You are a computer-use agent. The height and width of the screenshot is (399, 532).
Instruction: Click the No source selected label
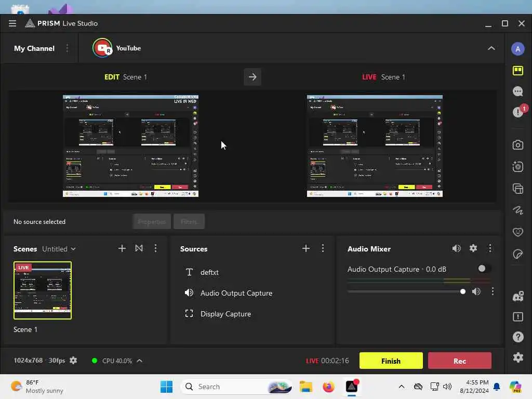click(x=39, y=222)
